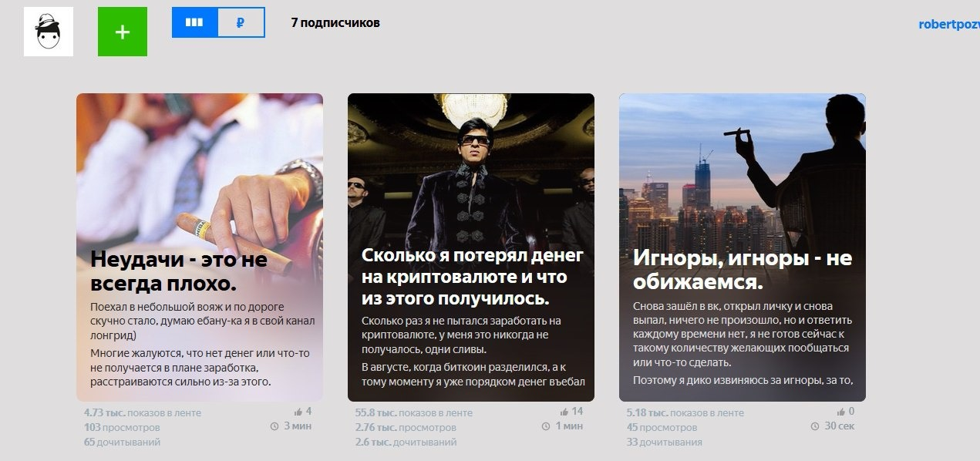This screenshot has height=461, width=980.
Task: Click the 7 подписчиков subscriber count
Action: coord(335,23)
